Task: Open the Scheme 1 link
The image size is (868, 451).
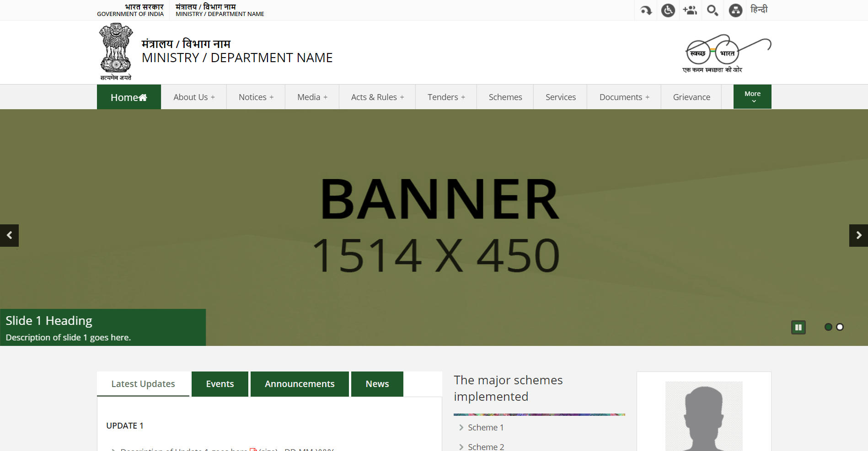Action: click(485, 427)
